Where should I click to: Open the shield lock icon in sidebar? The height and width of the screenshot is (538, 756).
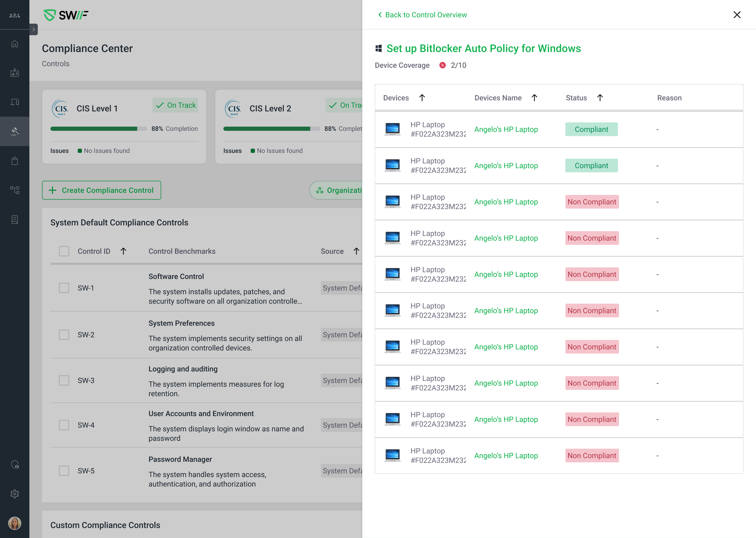click(x=14, y=464)
